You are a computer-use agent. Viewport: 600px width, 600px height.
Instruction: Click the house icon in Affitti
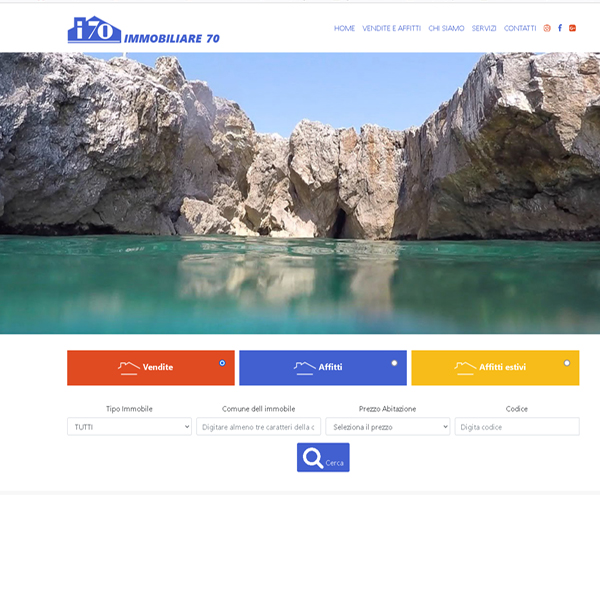point(304,367)
